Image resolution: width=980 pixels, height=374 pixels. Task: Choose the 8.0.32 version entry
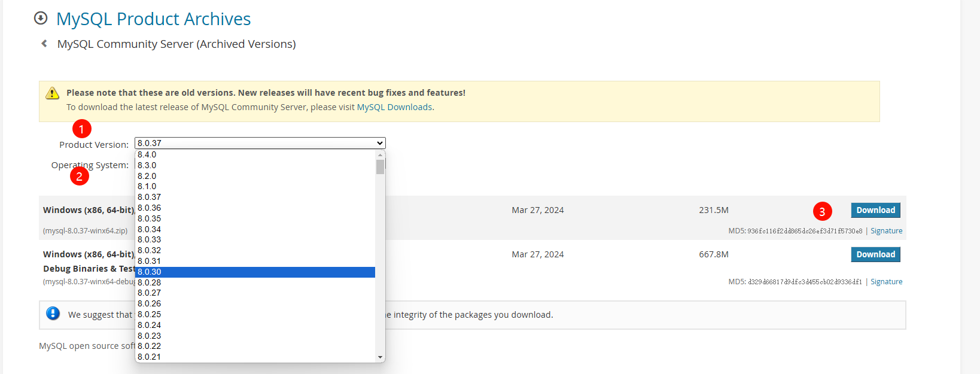tap(255, 250)
